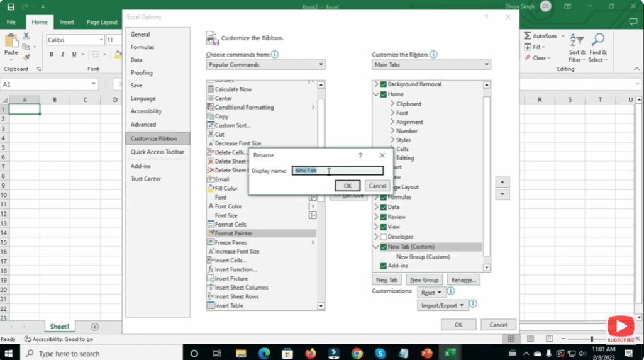Image resolution: width=644 pixels, height=360 pixels.
Task: Select the Insert Function fx icon
Action: coord(211,269)
